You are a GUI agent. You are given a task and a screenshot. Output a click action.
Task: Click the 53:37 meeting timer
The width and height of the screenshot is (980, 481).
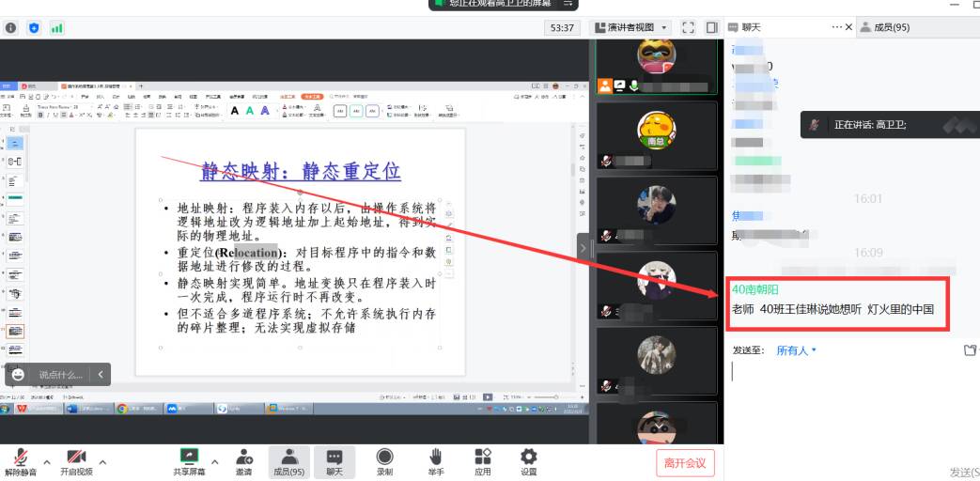[x=562, y=27]
